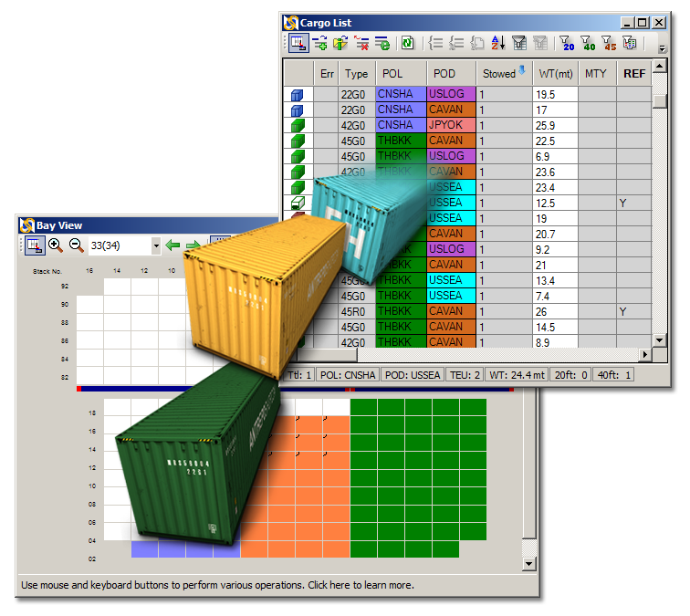This screenshot has width=690, height=616.
Task: Click USLOG POD cell in the 19.5 row
Action: click(x=451, y=94)
